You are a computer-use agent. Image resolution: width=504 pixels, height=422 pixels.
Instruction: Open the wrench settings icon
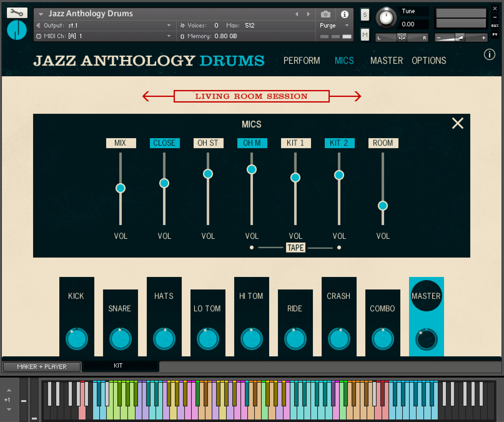pos(17,13)
